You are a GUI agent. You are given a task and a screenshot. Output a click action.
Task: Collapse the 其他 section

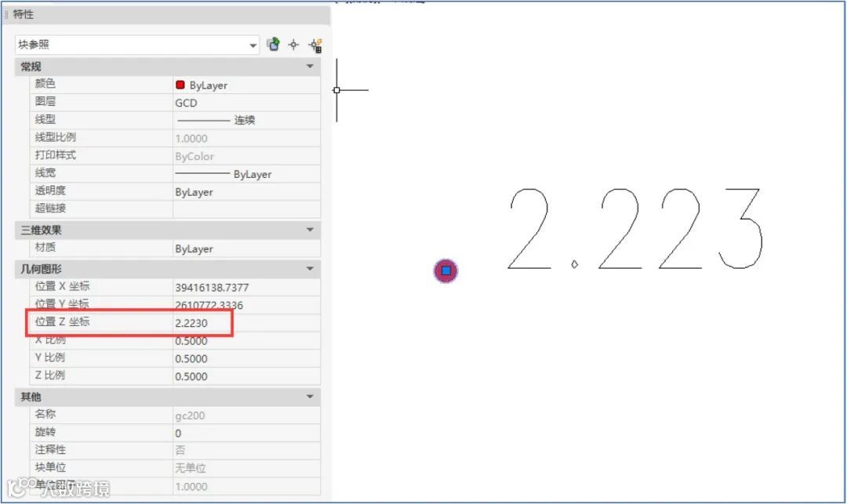[310, 397]
